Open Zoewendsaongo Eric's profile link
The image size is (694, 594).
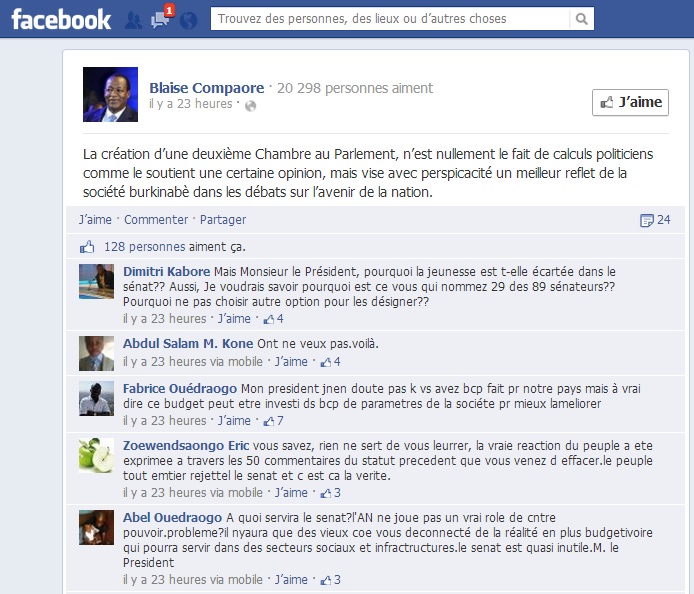186,445
